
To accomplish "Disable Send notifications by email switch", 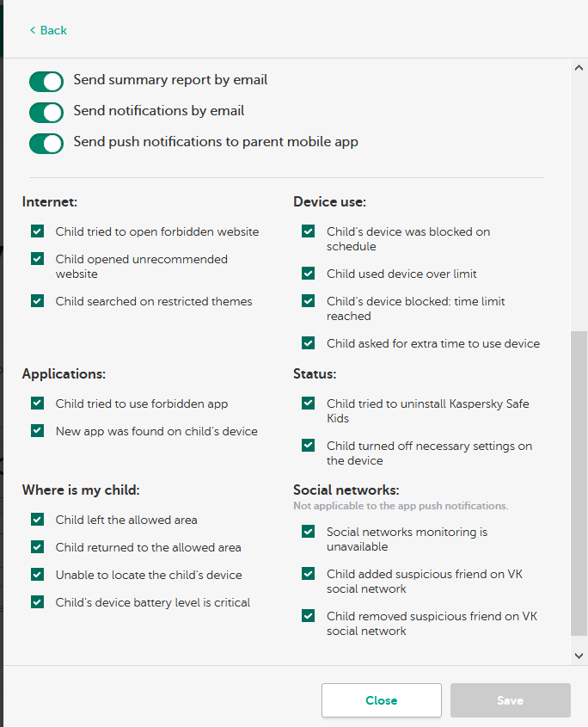I will [46, 112].
